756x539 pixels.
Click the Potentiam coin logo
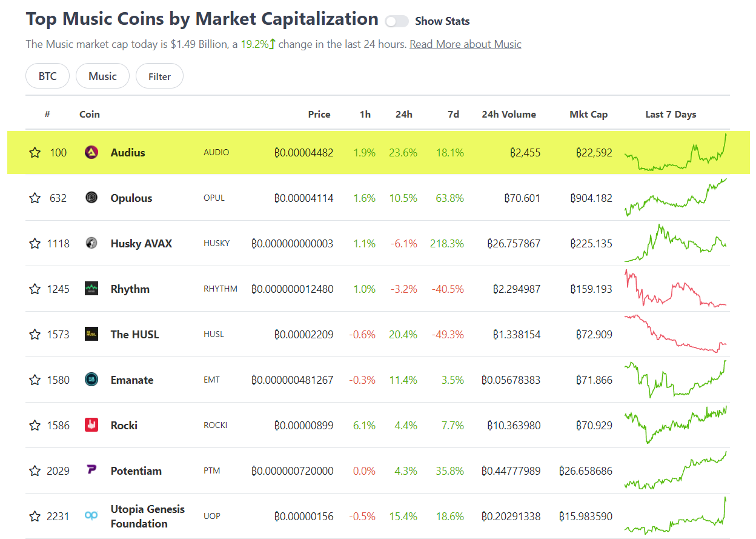click(91, 470)
